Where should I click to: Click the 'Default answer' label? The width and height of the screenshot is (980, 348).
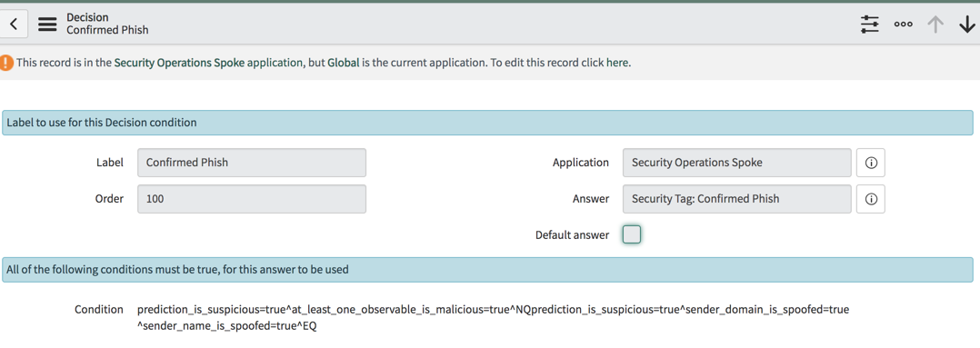point(572,235)
